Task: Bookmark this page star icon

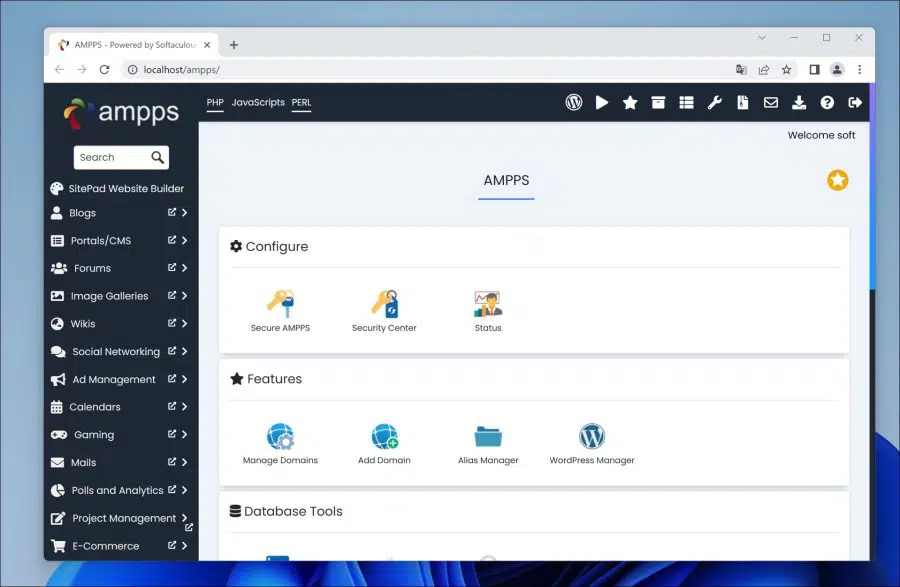Action: tap(786, 69)
